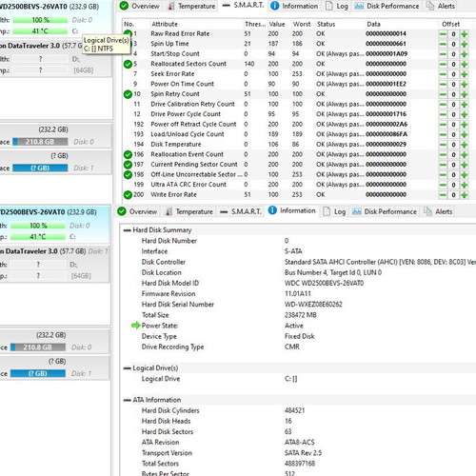Click page icon of Log tab above Hard Disk Summary

coord(327,211)
